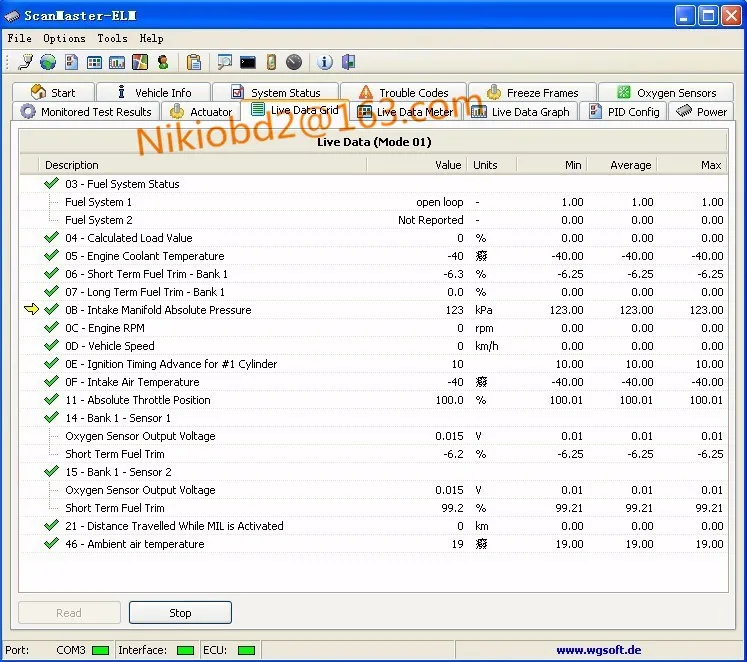747x662 pixels.
Task: Open the Options menu
Action: [x=64, y=38]
